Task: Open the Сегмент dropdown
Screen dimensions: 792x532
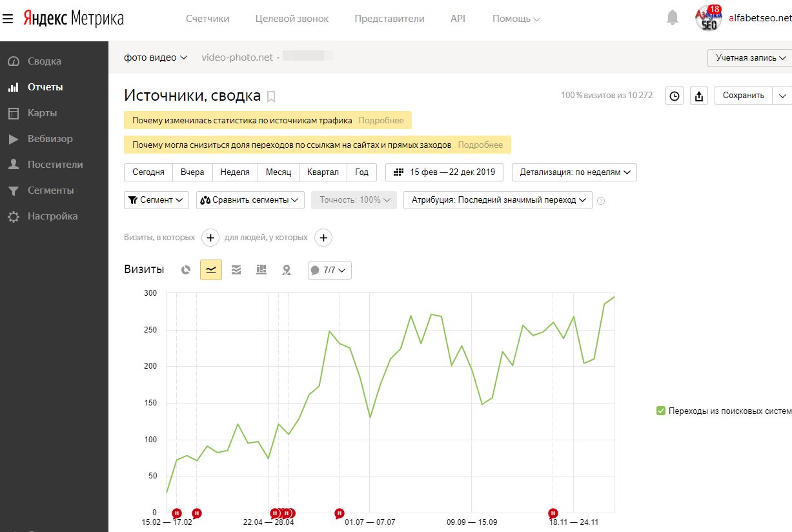Action: point(156,200)
